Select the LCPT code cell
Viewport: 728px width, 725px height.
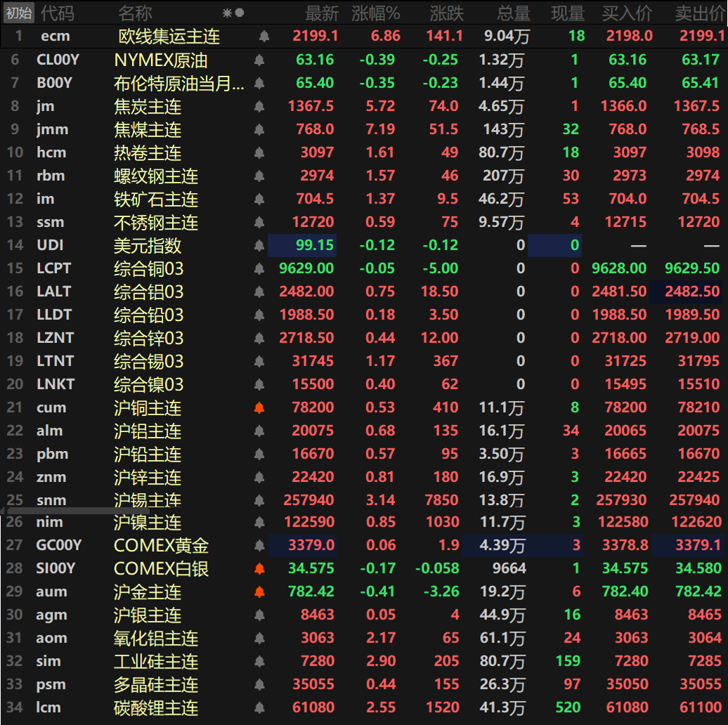point(54,268)
